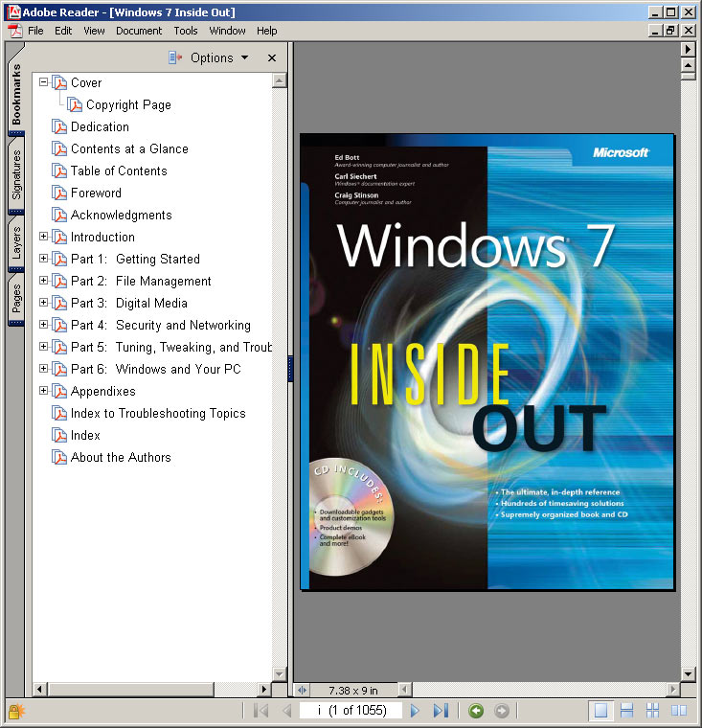The height and width of the screenshot is (728, 702).
Task: Expand Part 4: Security and Networking
Action: [44, 325]
